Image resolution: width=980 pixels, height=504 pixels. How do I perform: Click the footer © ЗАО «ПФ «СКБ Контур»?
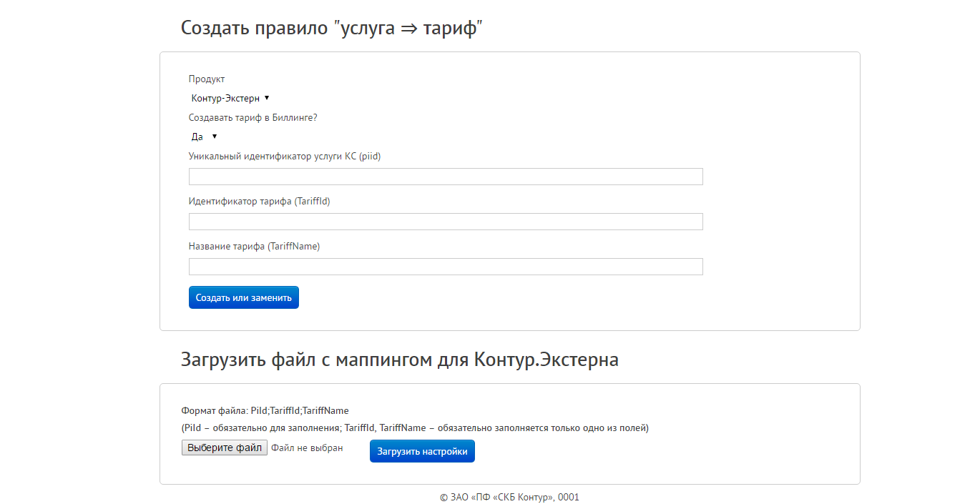(x=509, y=497)
